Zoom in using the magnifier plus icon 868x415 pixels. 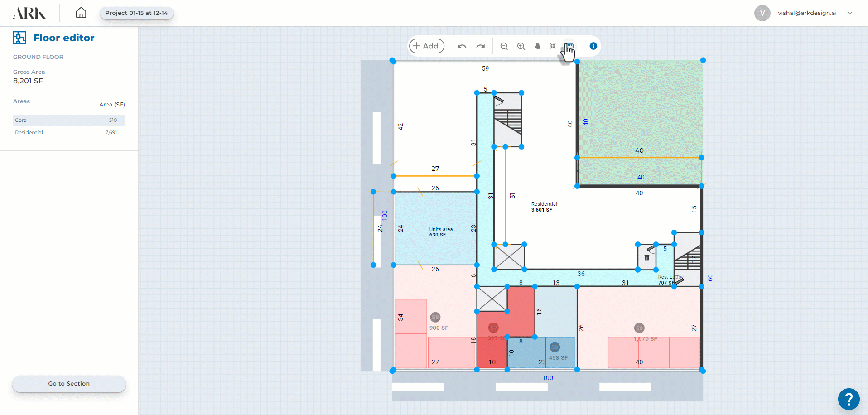pos(521,46)
